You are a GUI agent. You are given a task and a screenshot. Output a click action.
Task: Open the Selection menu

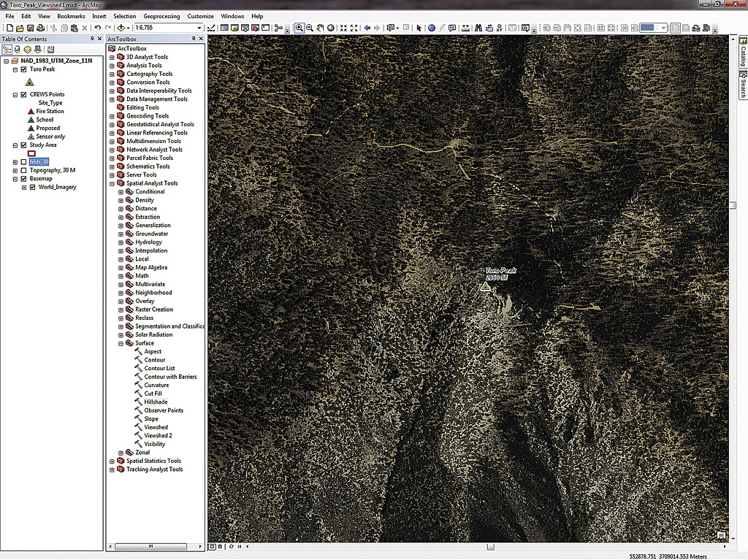click(124, 16)
